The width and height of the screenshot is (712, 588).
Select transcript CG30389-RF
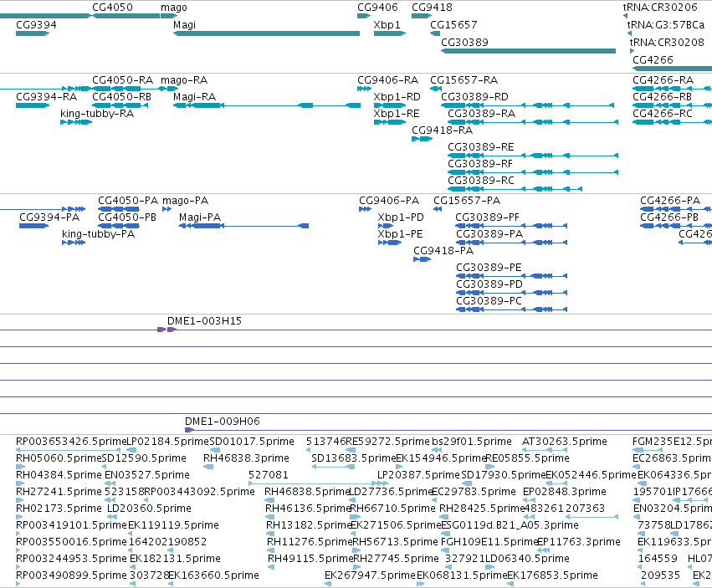click(x=533, y=172)
